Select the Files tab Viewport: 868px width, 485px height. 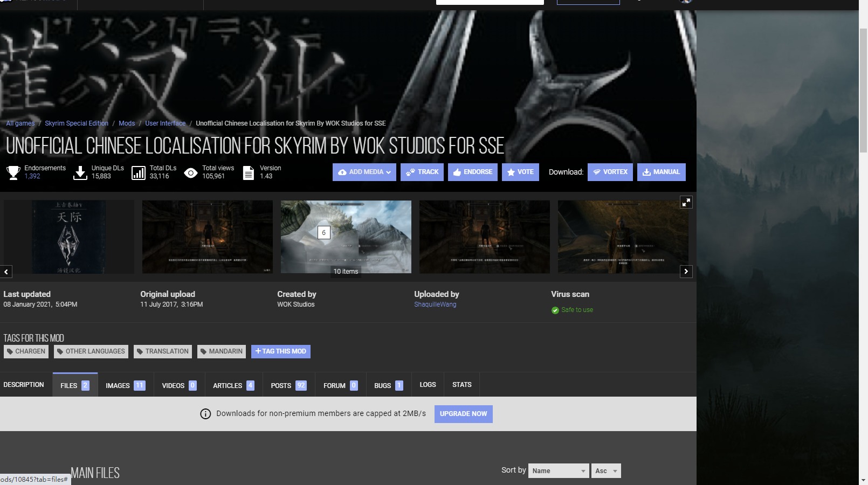click(x=75, y=385)
